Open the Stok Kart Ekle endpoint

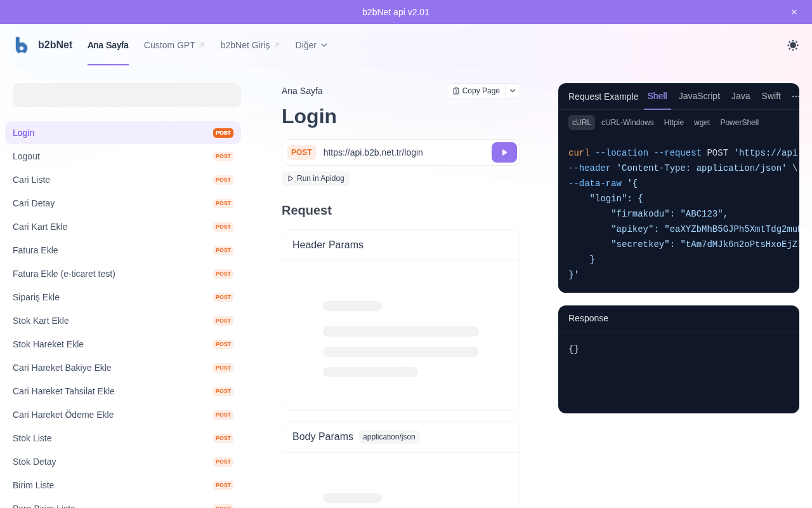pos(123,321)
